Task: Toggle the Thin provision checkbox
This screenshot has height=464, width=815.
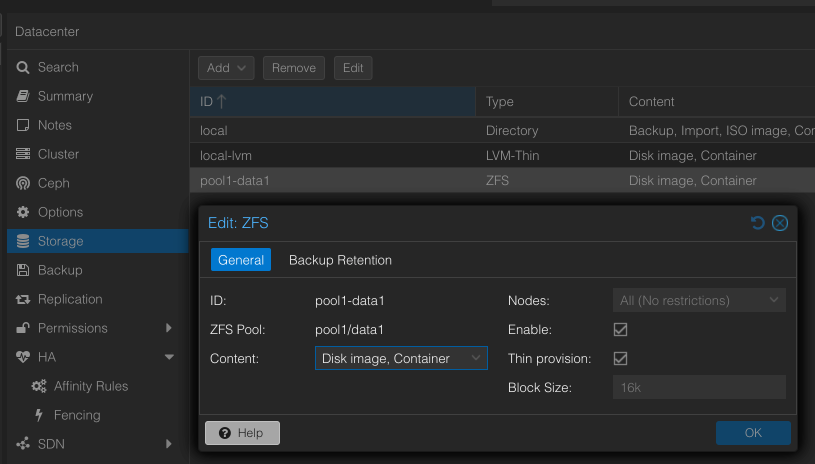Action: tap(620, 359)
